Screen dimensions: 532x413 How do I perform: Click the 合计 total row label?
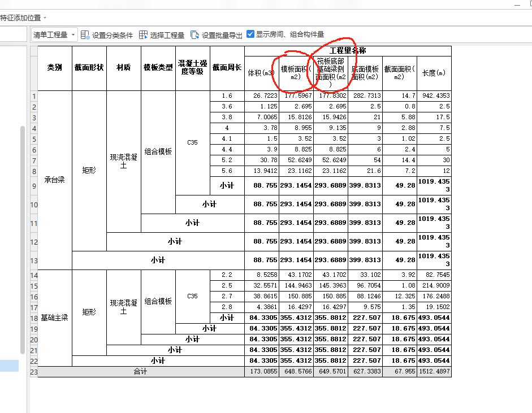(141, 372)
